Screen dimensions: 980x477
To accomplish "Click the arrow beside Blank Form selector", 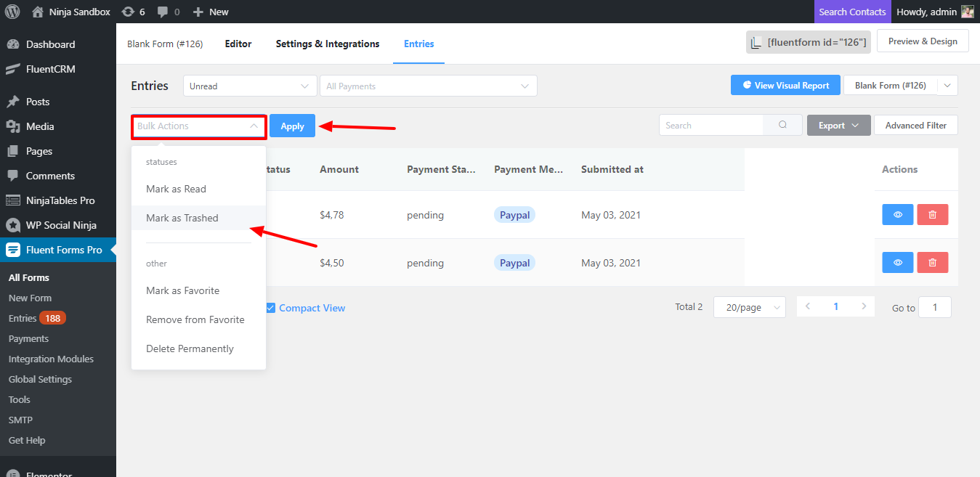I will [947, 86].
